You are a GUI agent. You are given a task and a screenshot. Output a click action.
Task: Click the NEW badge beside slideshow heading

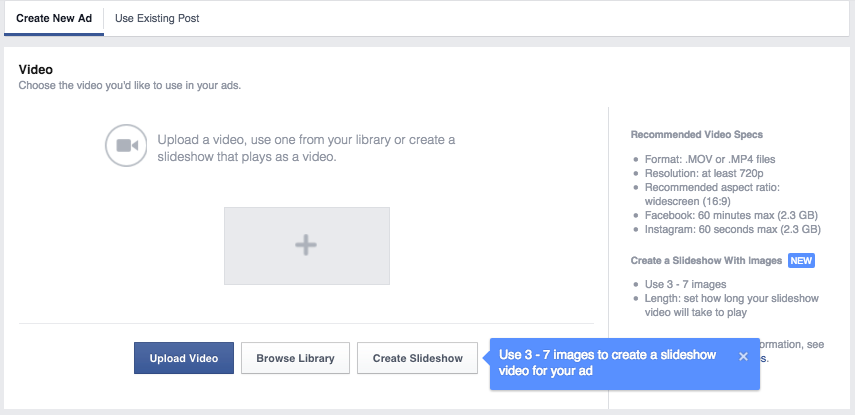(802, 260)
